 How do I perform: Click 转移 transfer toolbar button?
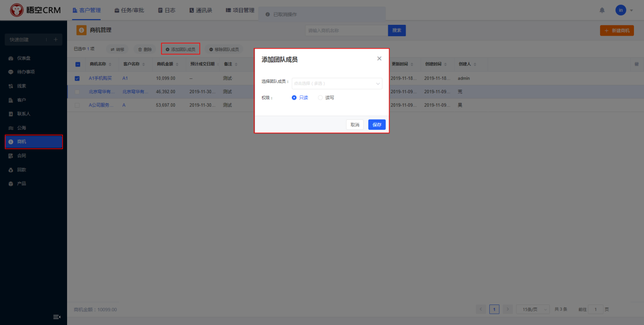pos(117,49)
